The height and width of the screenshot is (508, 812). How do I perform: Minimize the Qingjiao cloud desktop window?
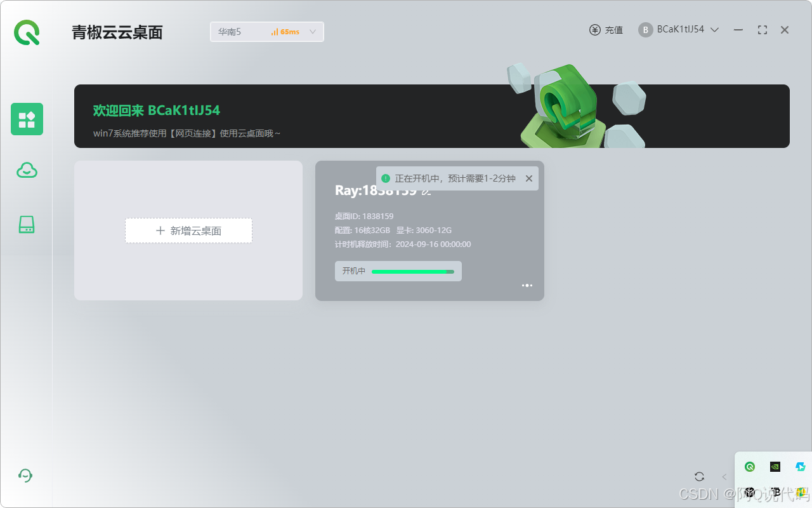(x=738, y=30)
